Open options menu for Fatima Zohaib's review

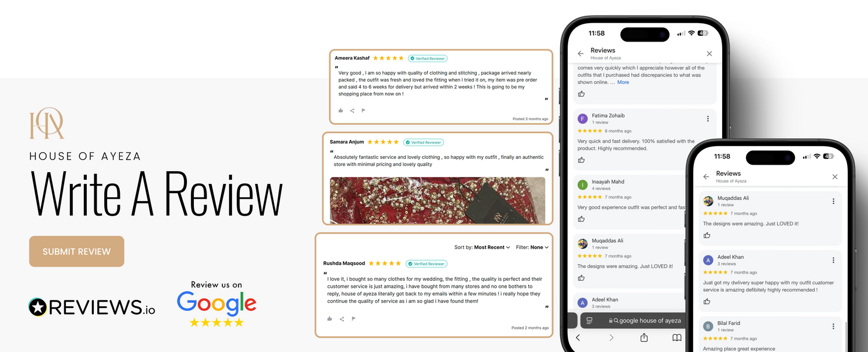click(x=708, y=118)
